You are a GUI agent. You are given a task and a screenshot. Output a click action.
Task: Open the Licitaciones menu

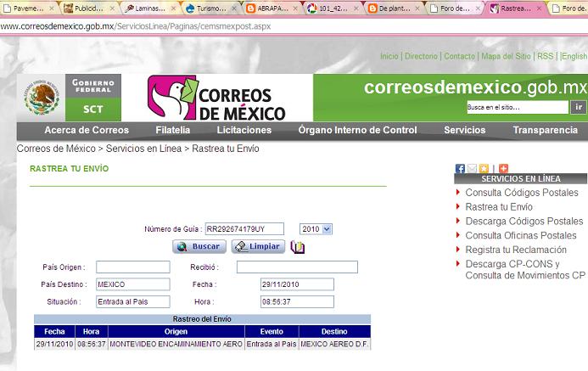click(x=244, y=130)
